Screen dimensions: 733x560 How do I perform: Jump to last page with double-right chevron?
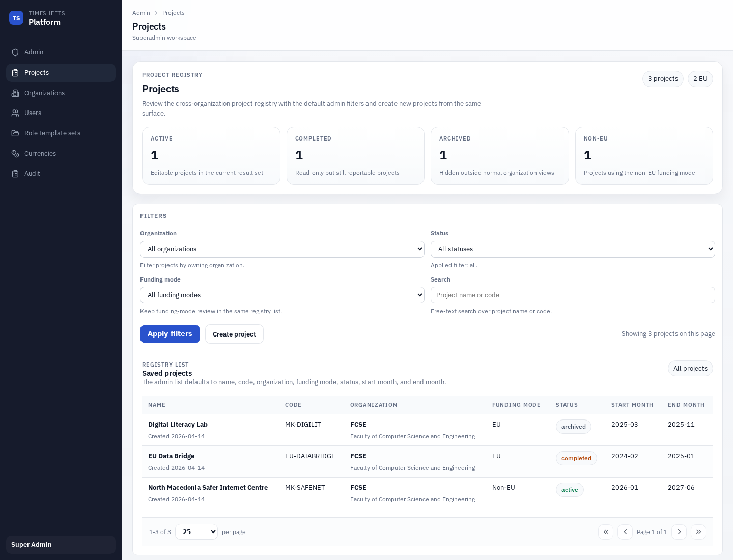[x=698, y=531]
